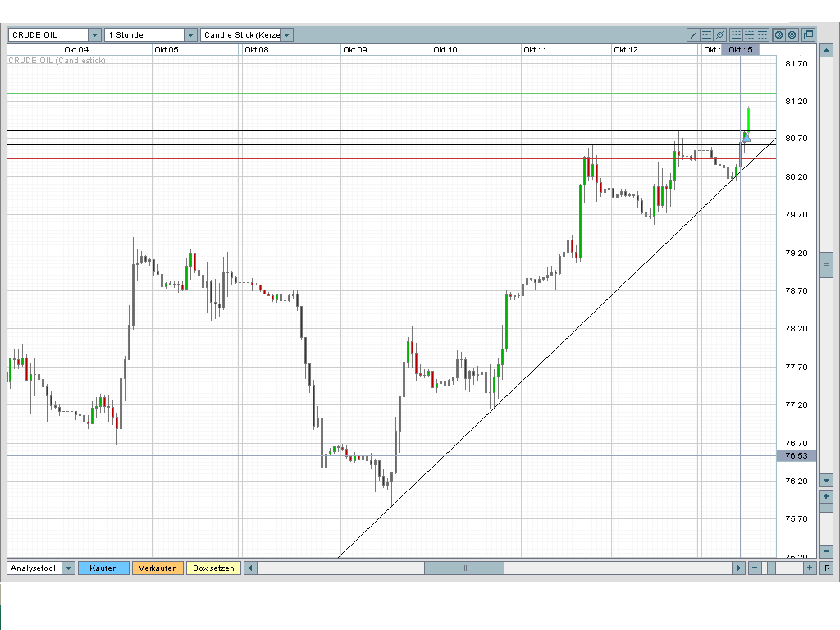This screenshot has width=840, height=630.
Task: Click the 78.20 price axis label
Action: [796, 328]
